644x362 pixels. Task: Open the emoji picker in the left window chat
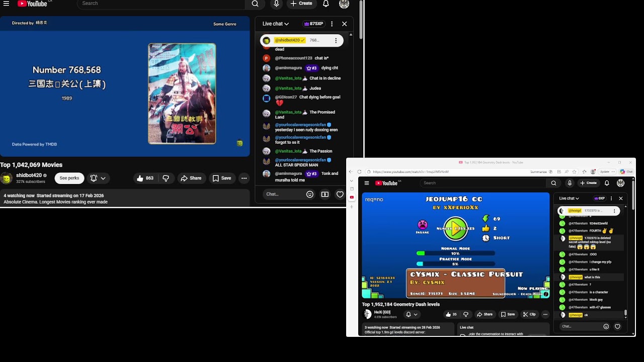[x=310, y=194]
